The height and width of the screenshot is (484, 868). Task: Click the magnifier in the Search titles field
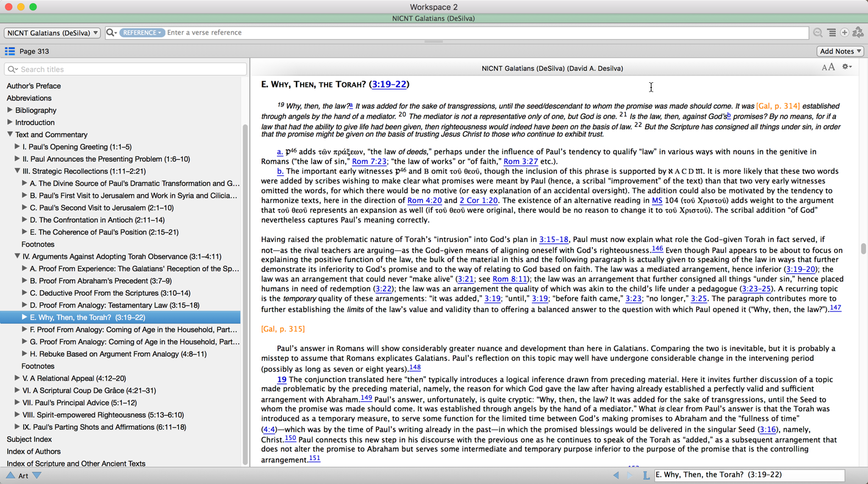coord(13,69)
